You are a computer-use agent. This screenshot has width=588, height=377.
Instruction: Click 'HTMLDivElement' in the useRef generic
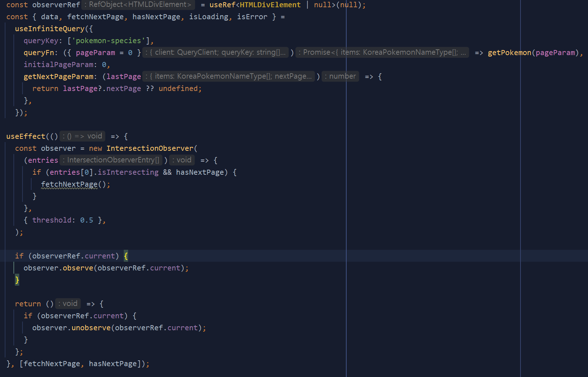[x=270, y=5]
